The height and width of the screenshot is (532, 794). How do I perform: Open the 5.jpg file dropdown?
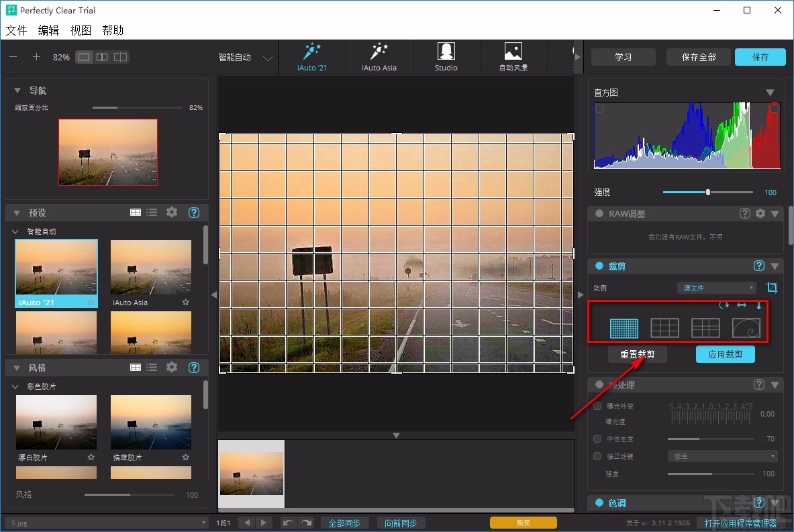click(106, 523)
